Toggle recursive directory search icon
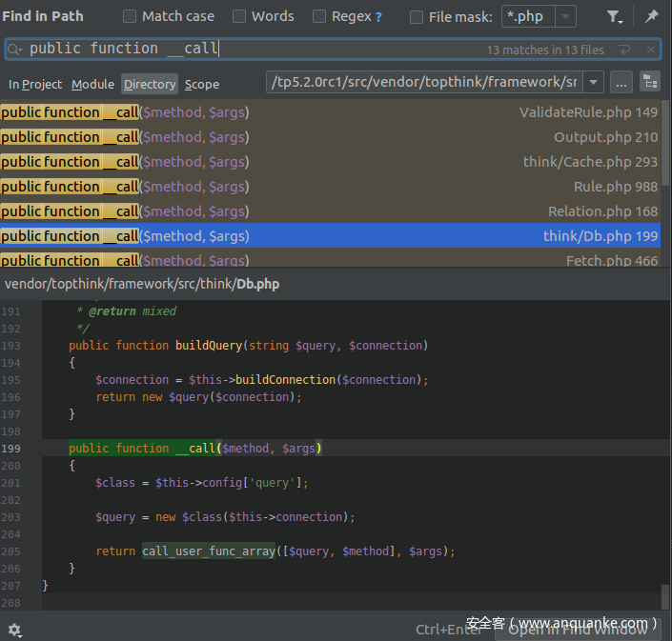Screen dimensions: 672x641 pos(650,83)
